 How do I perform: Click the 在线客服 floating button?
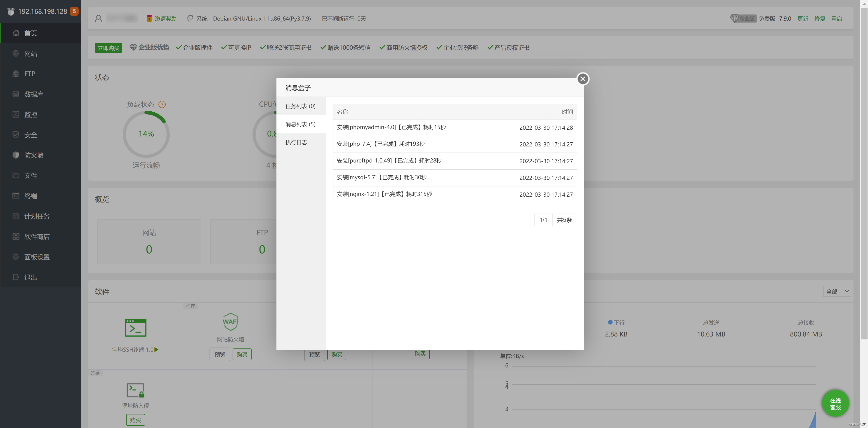click(835, 403)
